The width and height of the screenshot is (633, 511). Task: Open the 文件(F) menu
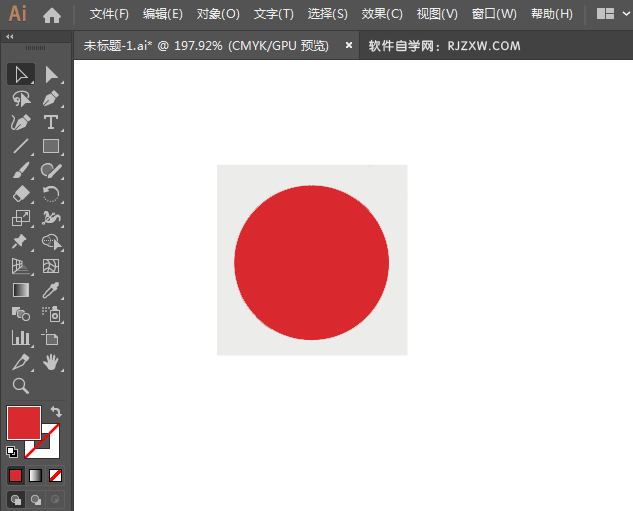point(109,14)
